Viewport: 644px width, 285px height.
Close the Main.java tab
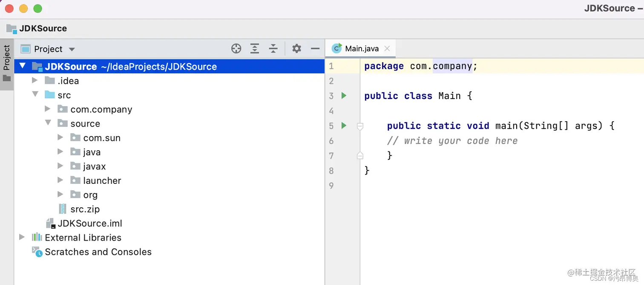point(387,49)
